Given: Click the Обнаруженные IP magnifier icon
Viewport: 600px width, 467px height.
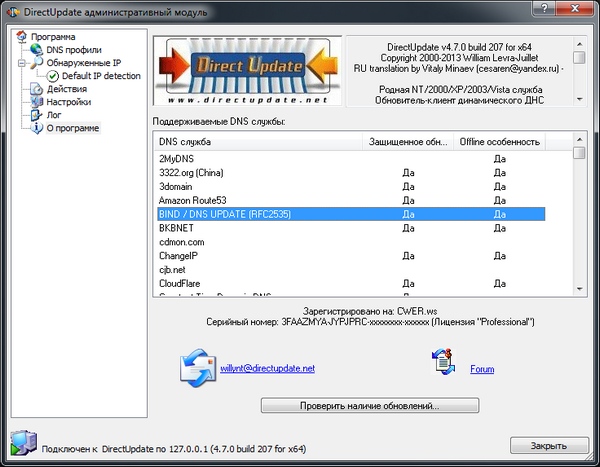Looking at the screenshot, I should (37, 62).
